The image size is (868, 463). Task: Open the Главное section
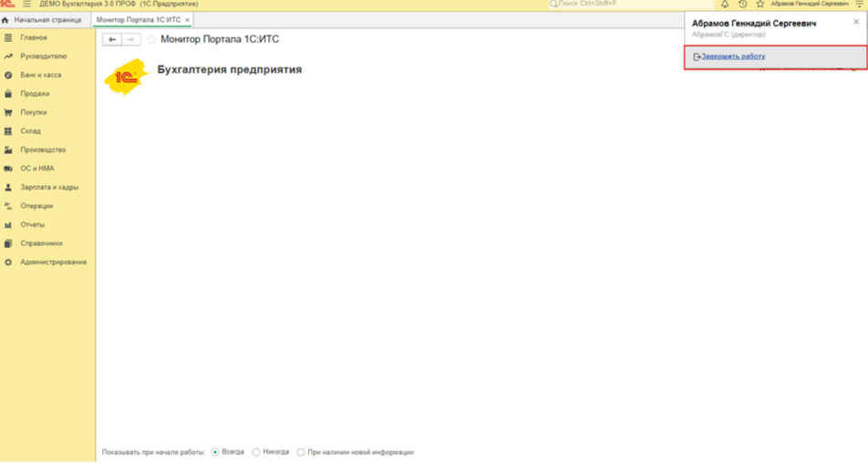click(34, 37)
